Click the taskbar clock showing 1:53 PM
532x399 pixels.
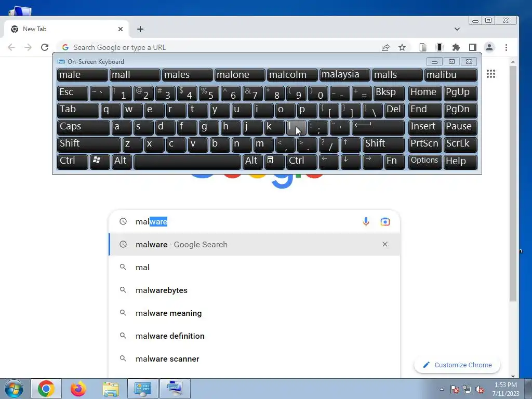506,389
